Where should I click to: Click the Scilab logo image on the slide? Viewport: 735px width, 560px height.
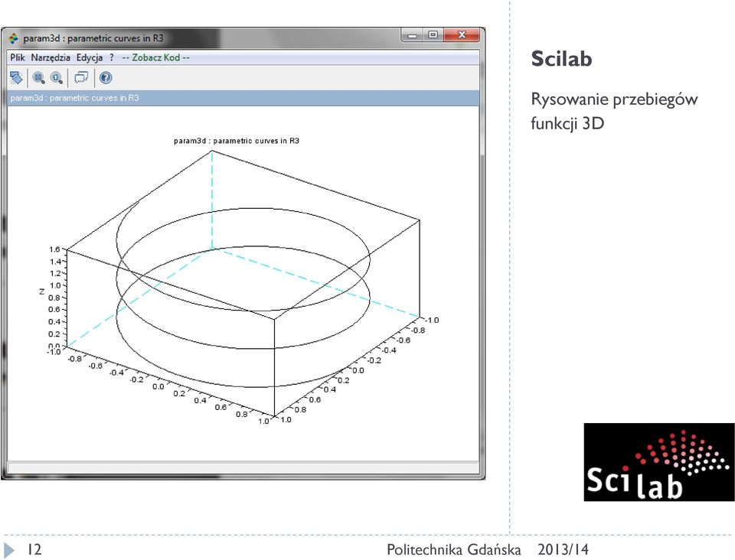(659, 461)
